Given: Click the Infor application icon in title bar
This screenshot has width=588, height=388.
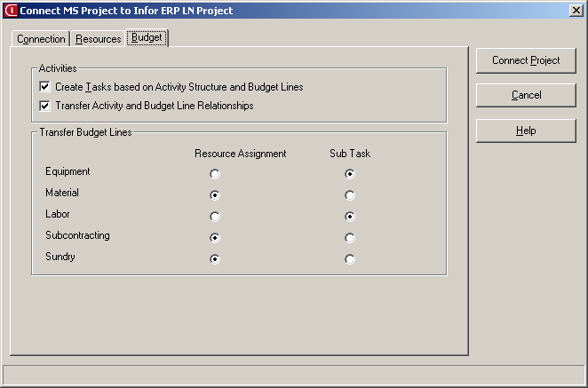Looking at the screenshot, I should [12, 11].
